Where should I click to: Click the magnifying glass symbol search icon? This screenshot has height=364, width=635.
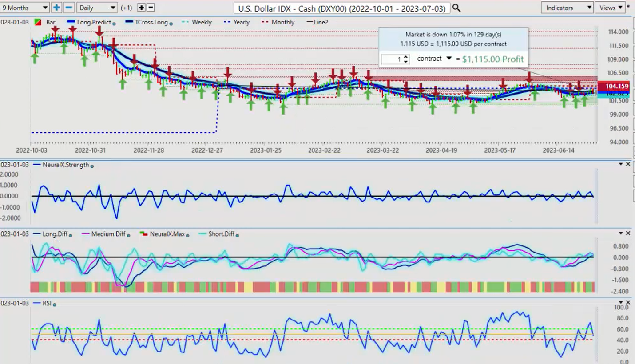456,8
